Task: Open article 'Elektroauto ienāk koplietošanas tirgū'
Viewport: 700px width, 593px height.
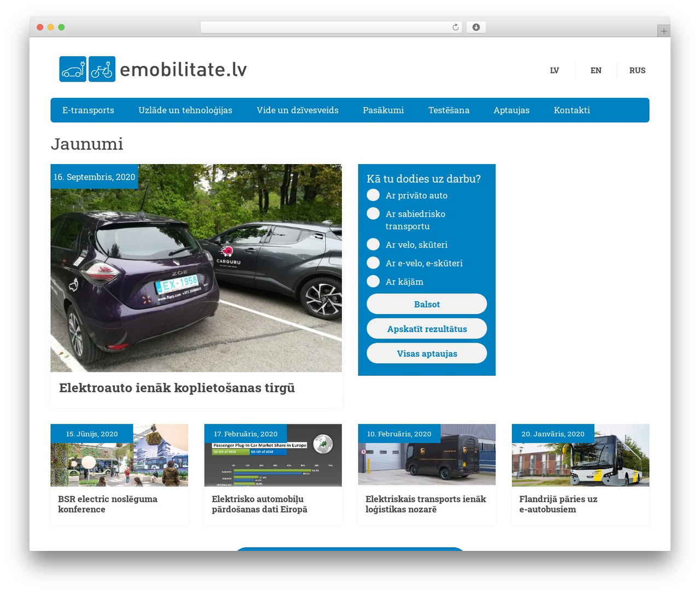Action: click(177, 388)
